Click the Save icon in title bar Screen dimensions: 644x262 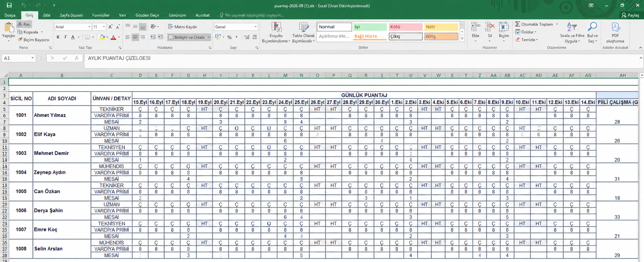coord(9,5)
